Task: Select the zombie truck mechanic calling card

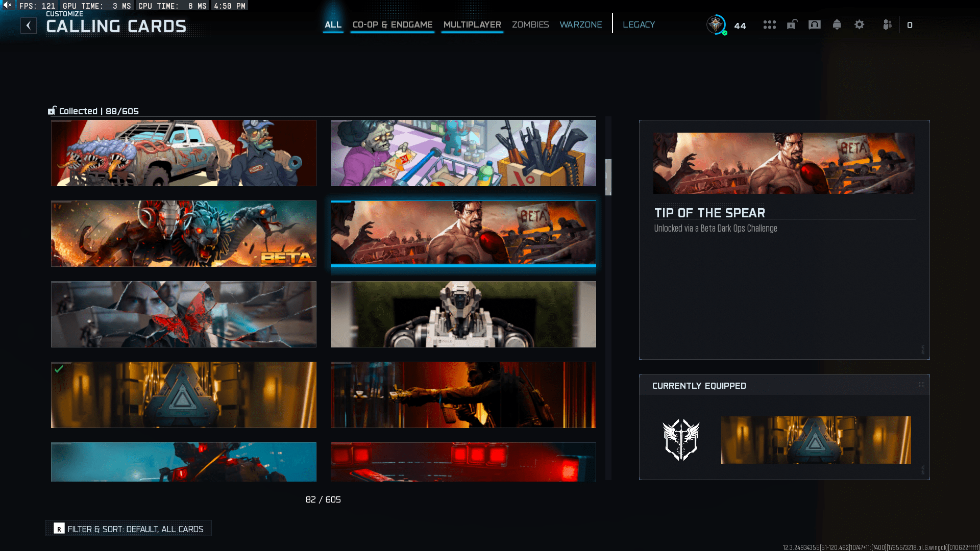Action: pyautogui.click(x=184, y=153)
